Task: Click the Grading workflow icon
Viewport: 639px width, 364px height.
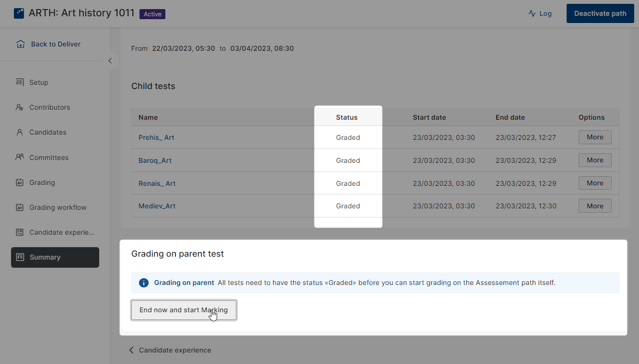Action: coord(20,207)
